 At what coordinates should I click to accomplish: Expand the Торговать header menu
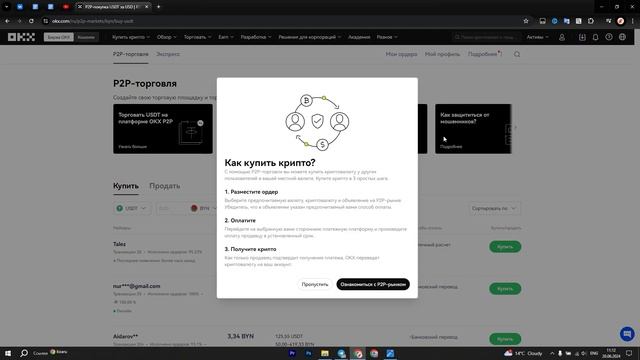[x=198, y=37]
